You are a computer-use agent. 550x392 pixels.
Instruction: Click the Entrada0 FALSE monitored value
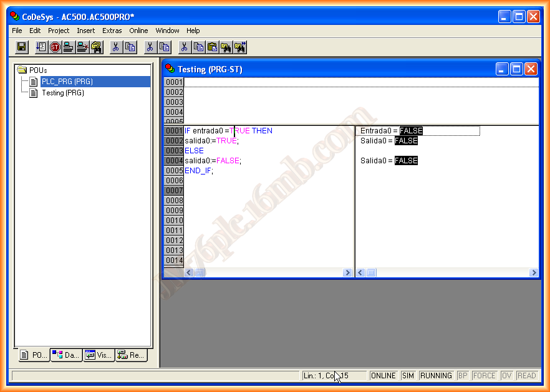click(411, 131)
